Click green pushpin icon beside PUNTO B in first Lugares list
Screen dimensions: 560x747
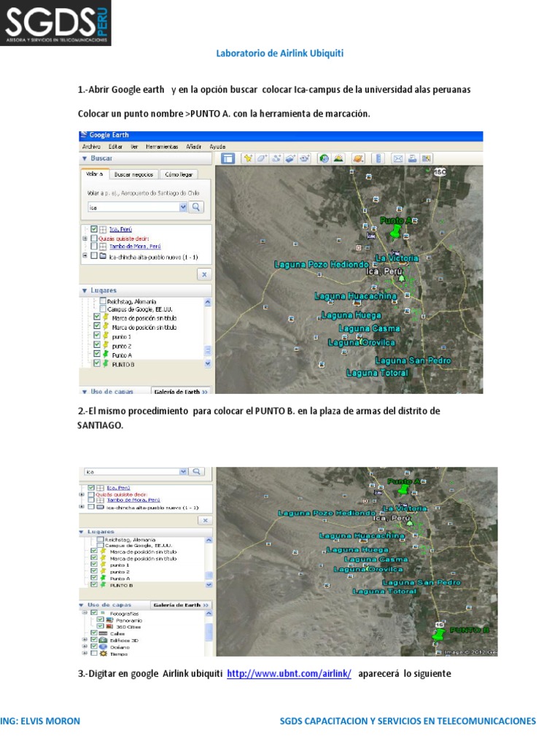(106, 363)
